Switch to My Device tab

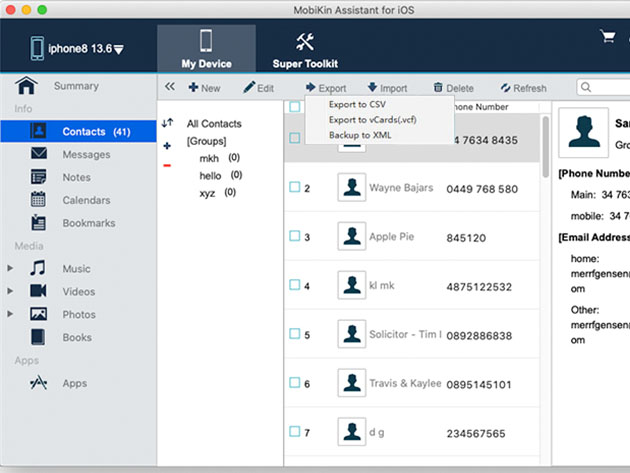[206, 49]
